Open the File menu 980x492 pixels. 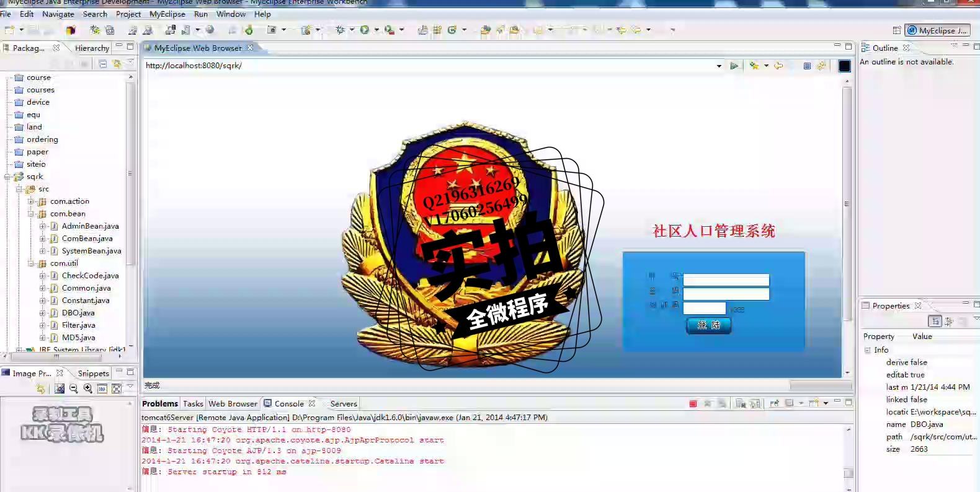click(6, 14)
